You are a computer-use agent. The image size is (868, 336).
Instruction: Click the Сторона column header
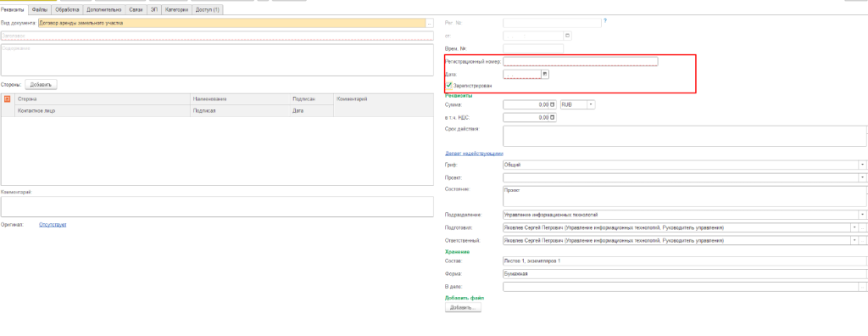pyautogui.click(x=103, y=98)
